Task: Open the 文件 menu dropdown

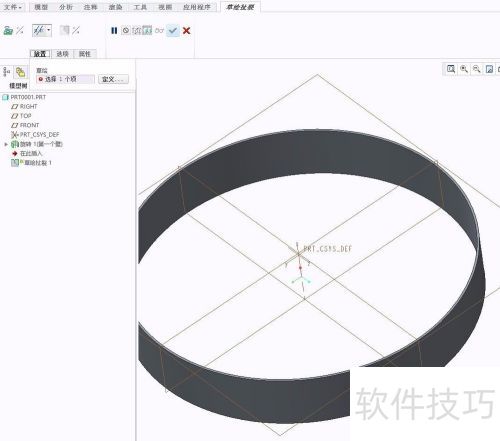Action: point(12,7)
